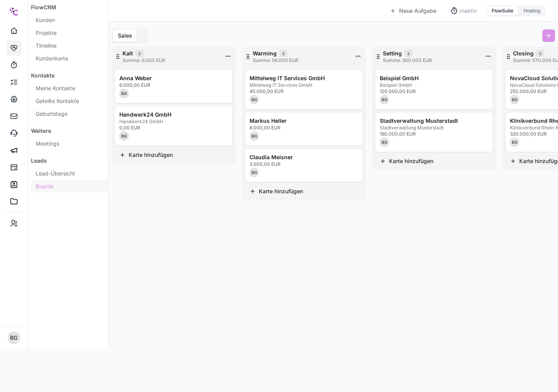The height and width of the screenshot is (392, 558).
Task: Select the Sales board tab
Action: tap(125, 36)
